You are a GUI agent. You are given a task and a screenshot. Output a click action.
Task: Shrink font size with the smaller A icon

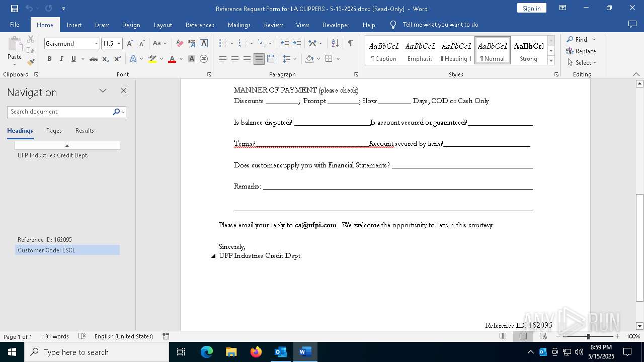[142, 44]
